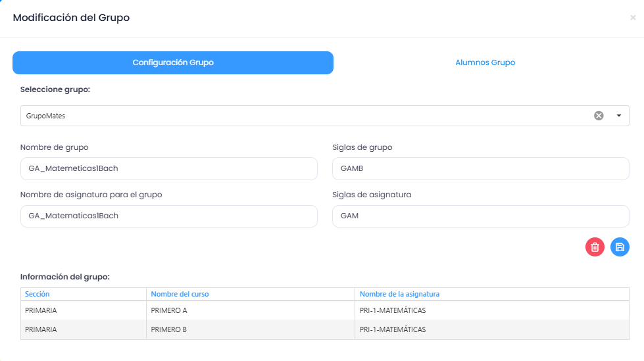Viewport: 644px width, 361px height.
Task: Clear the selected GrupoMates value
Action: (x=599, y=116)
